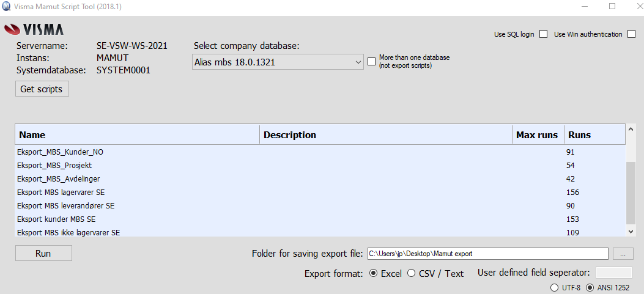
Task: Click the Max runs column header
Action: pyautogui.click(x=538, y=134)
